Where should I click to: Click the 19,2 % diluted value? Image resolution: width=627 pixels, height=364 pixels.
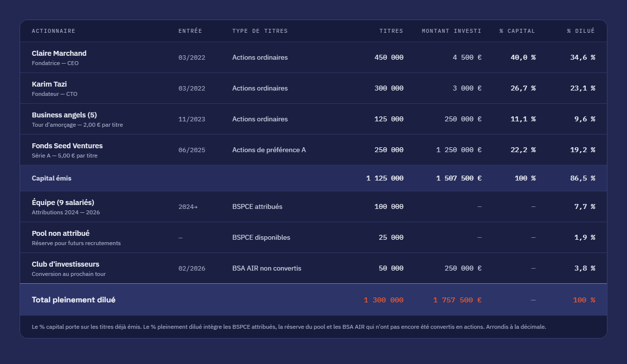click(x=583, y=150)
